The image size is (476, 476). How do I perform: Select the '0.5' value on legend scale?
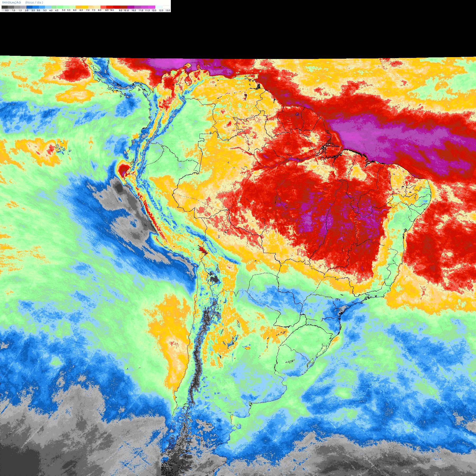pyautogui.click(x=7, y=10)
